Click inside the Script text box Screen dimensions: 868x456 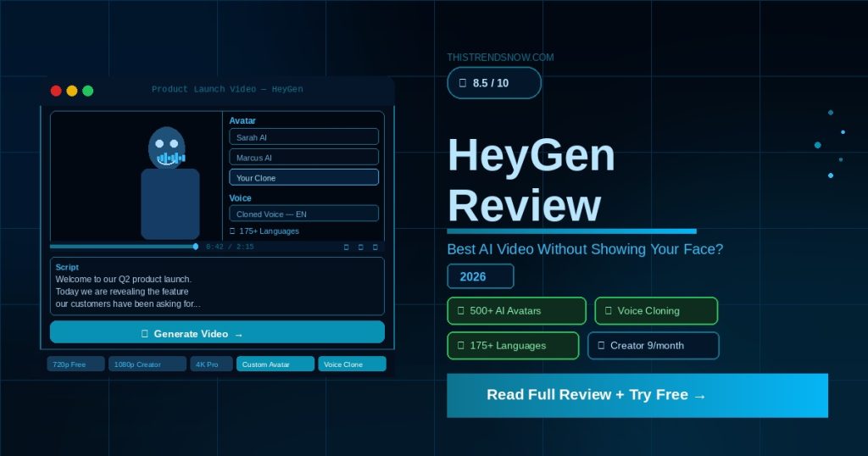click(x=217, y=286)
